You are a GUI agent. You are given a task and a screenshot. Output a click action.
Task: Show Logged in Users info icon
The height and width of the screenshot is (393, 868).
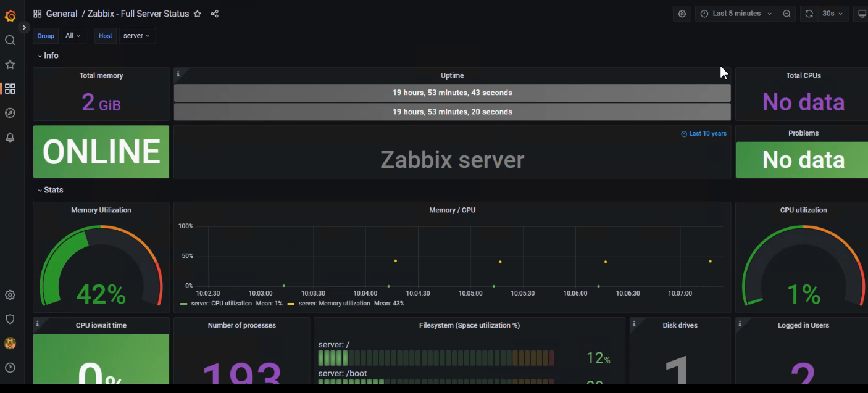click(x=740, y=323)
